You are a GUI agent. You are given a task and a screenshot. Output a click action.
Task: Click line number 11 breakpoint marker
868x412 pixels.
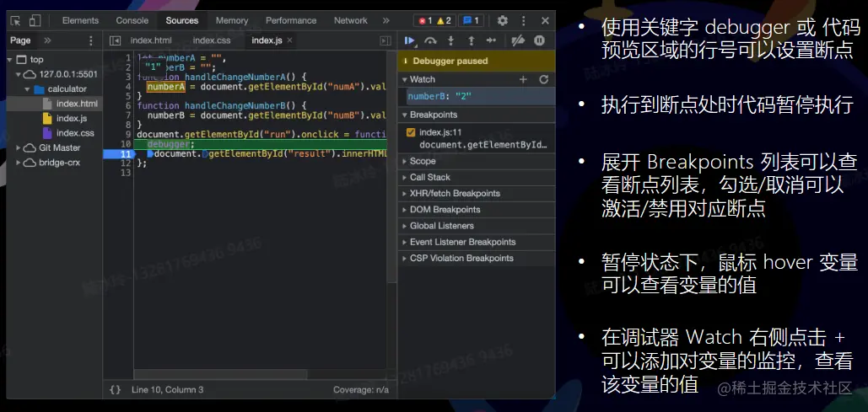tap(118, 153)
